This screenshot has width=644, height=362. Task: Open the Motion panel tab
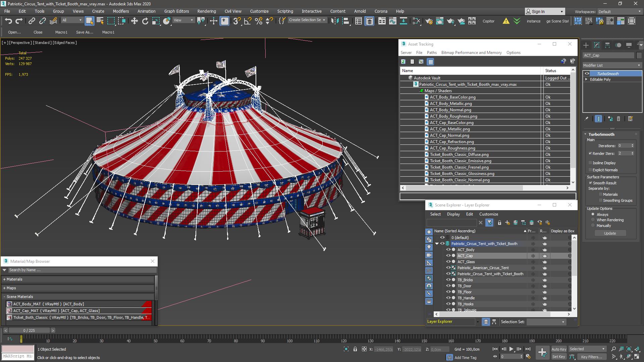[618, 45]
